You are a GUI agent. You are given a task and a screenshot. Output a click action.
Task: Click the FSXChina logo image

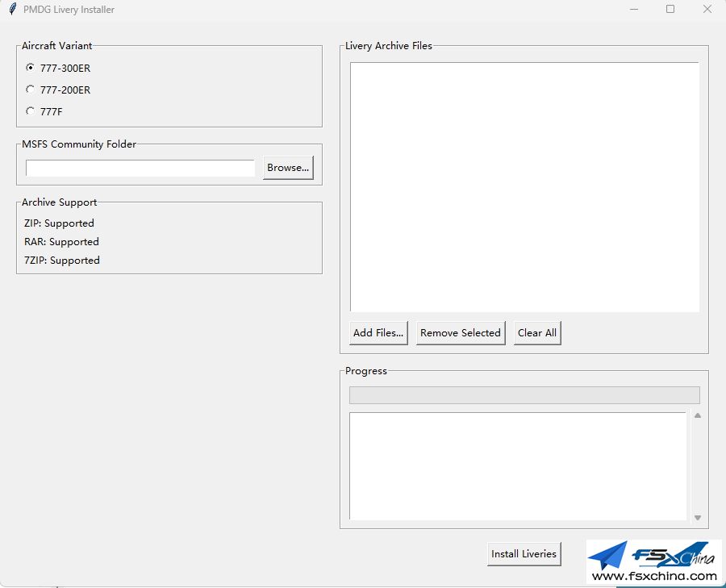coord(653,561)
